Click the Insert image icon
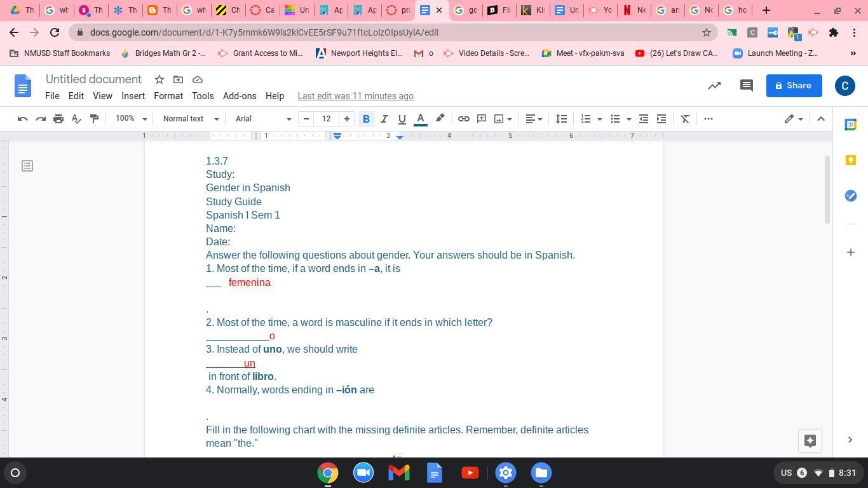 pyautogui.click(x=499, y=119)
